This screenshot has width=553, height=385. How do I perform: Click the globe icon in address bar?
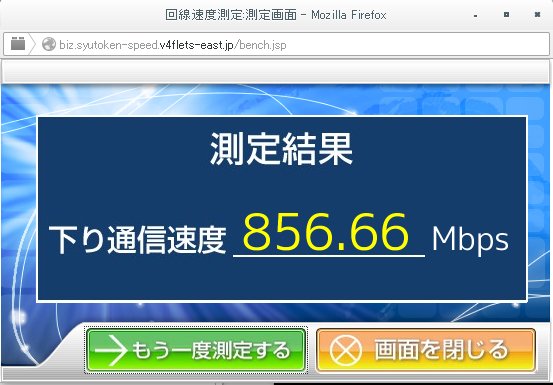click(x=49, y=44)
